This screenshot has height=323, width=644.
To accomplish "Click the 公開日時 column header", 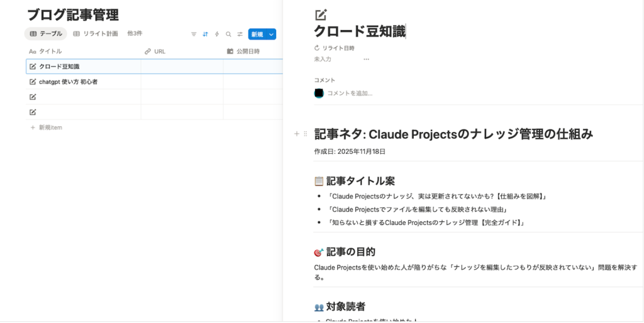I will pos(243,52).
